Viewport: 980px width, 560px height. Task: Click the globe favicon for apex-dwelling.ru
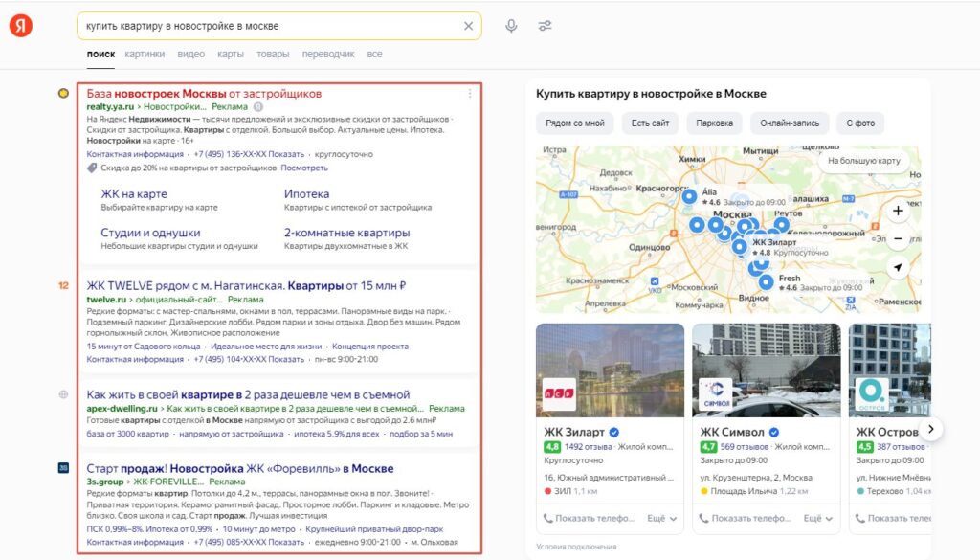[x=63, y=394]
